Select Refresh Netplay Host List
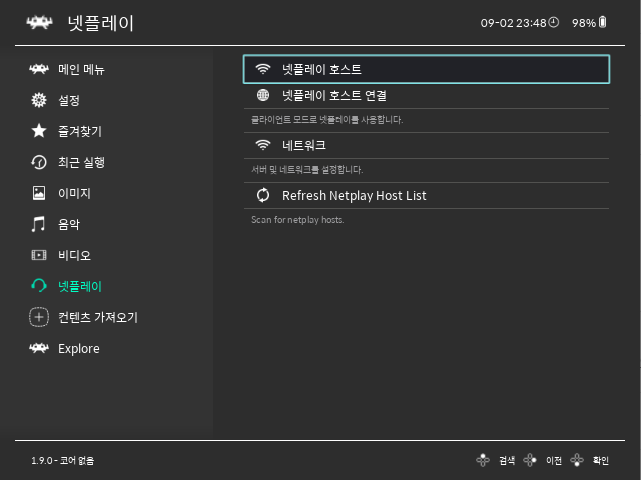This screenshot has width=641, height=480. click(426, 195)
